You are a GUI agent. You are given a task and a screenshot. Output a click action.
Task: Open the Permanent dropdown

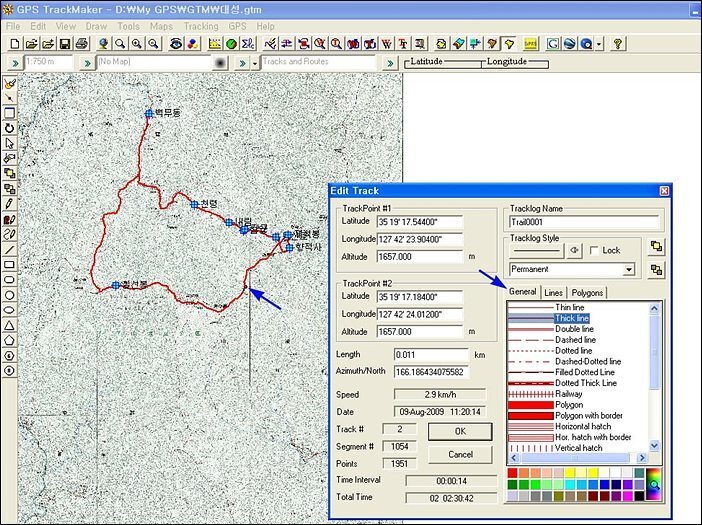[629, 269]
